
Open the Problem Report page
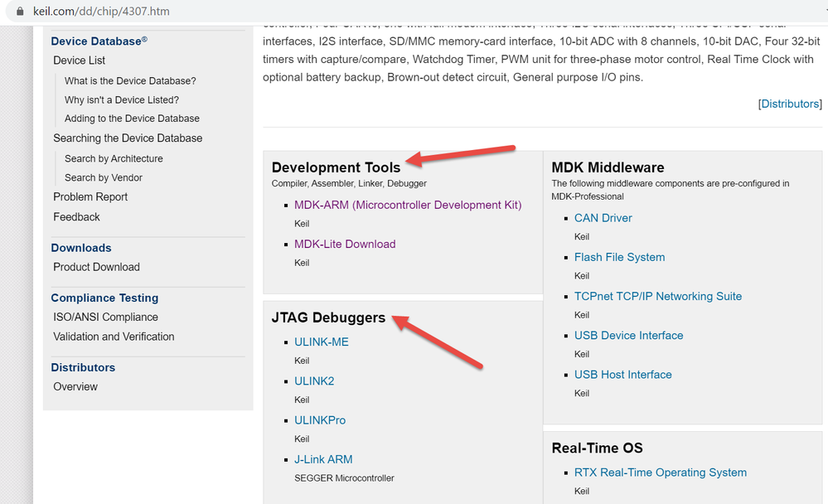pos(90,197)
